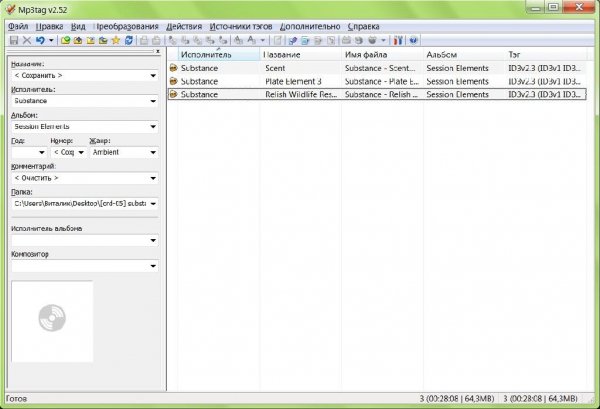Sort by the Тэг column header
This screenshot has width=600, height=409.
coord(546,54)
